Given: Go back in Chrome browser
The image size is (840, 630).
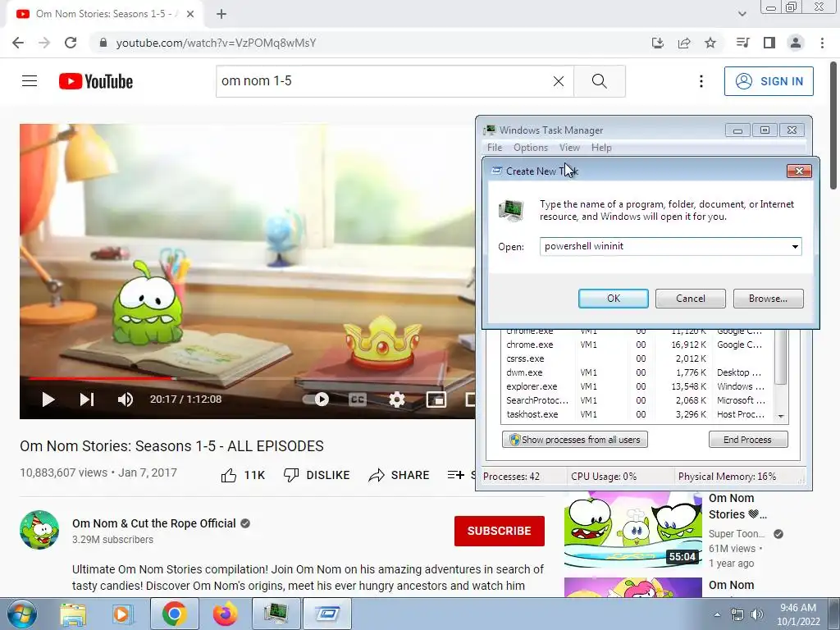Looking at the screenshot, I should 18,43.
